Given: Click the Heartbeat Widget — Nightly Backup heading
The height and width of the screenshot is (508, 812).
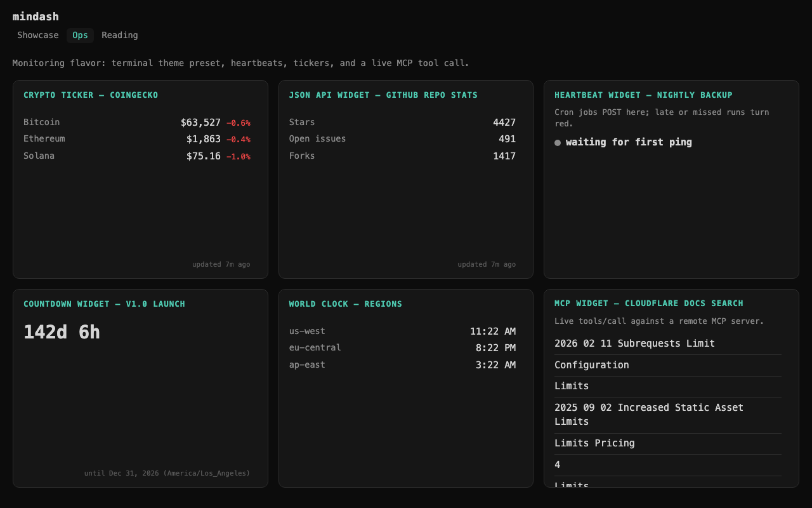Looking at the screenshot, I should point(643,95).
